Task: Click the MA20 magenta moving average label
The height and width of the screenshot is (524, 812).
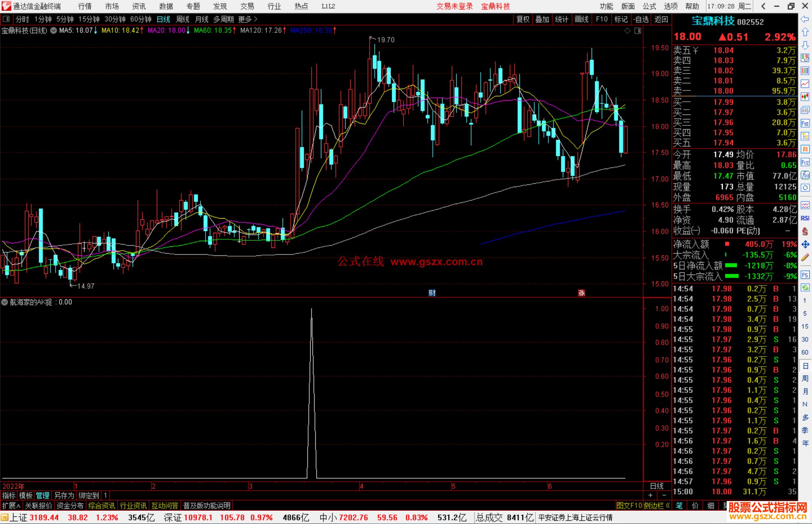Action: click(167, 30)
